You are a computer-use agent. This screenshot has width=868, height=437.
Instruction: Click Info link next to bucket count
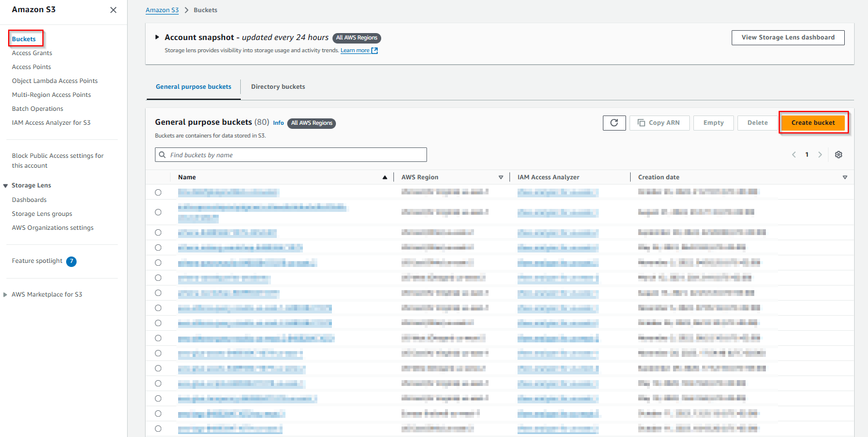click(279, 123)
